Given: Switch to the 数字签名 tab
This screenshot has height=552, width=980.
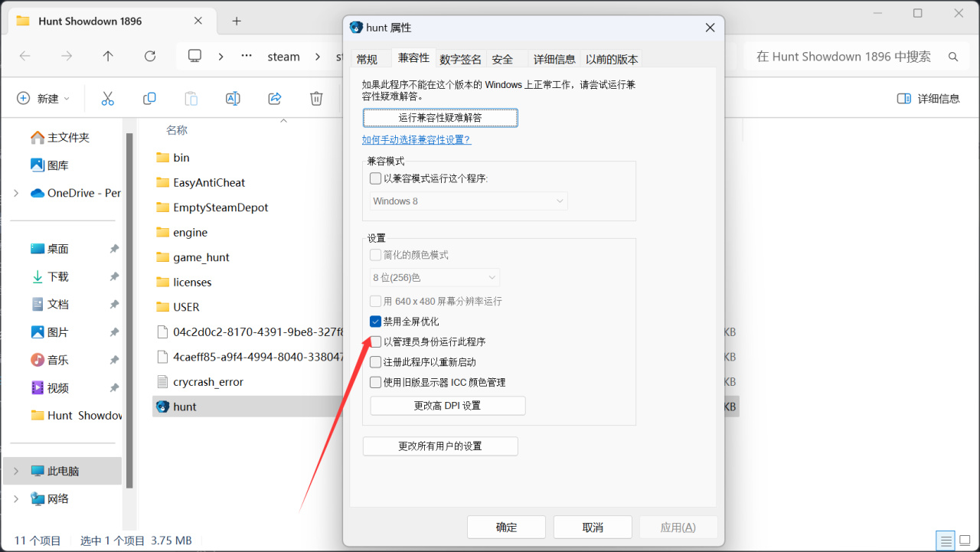Looking at the screenshot, I should pyautogui.click(x=461, y=60).
